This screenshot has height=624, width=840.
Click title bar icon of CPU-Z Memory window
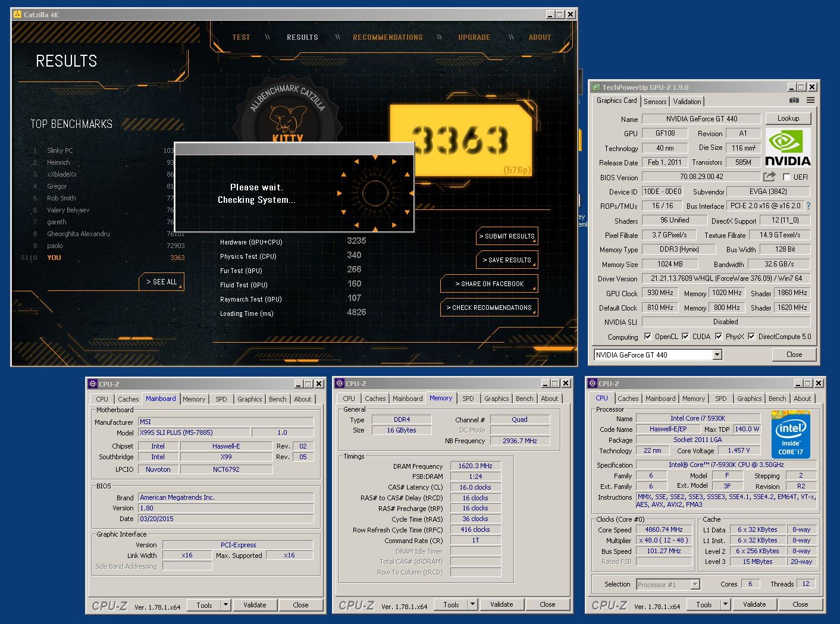(340, 384)
